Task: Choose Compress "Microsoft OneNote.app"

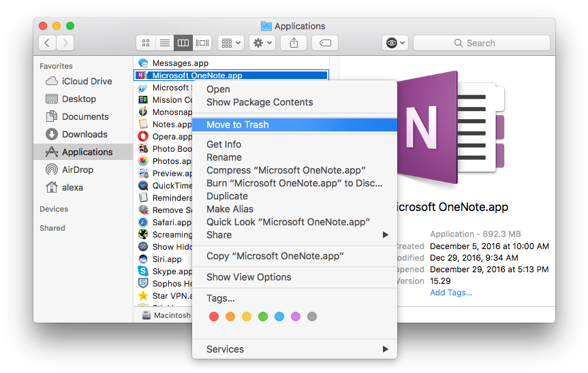Action: [x=294, y=170]
